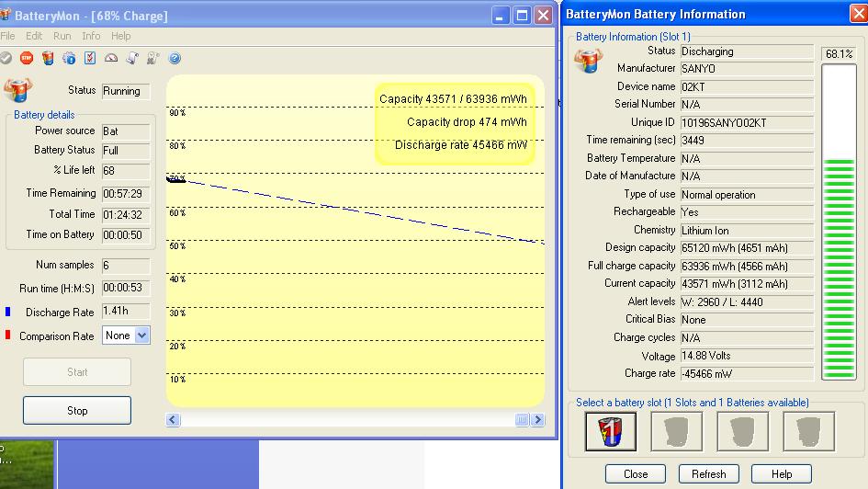Click the gauge meter toolbar icon
The image size is (868, 489).
coord(111,58)
